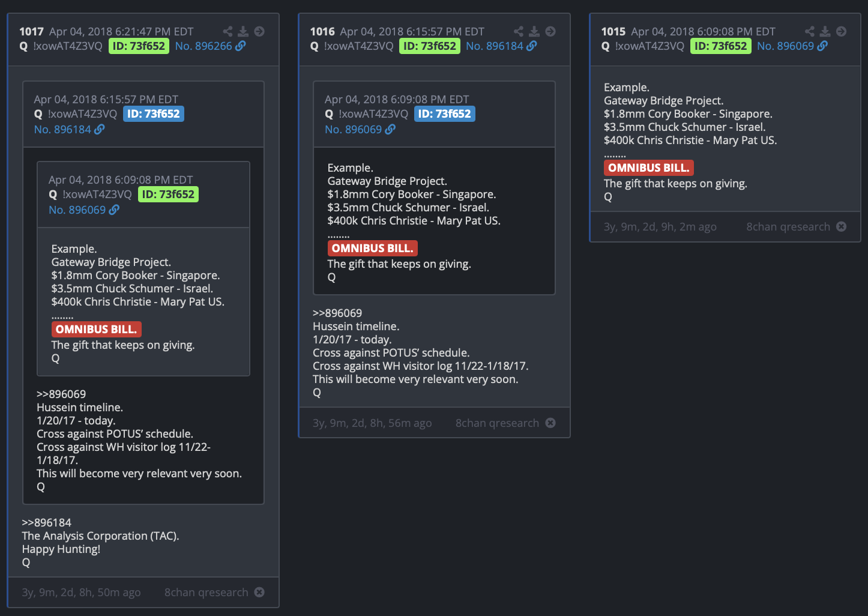Download post 1017 with the download icon
This screenshot has width=868, height=616.
[243, 31]
